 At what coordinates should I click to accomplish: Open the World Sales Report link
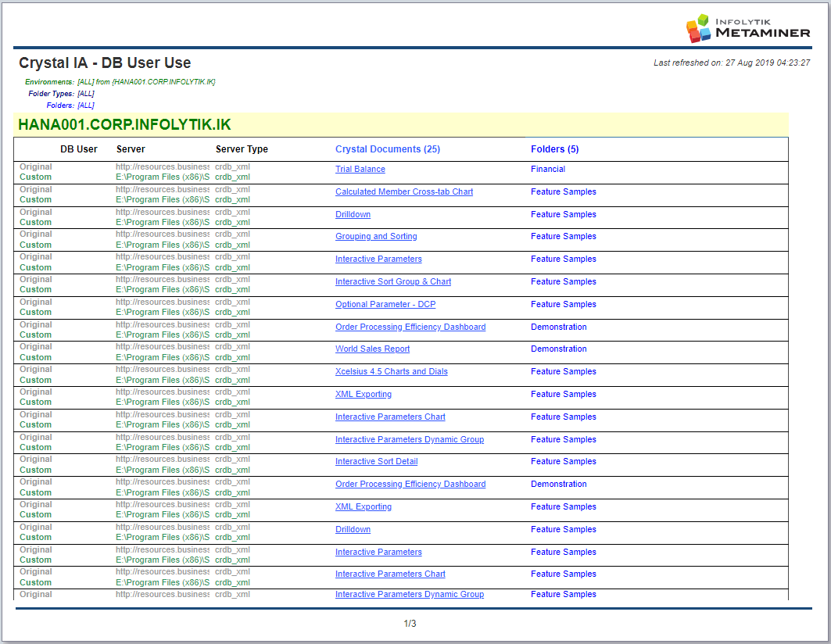coord(372,349)
